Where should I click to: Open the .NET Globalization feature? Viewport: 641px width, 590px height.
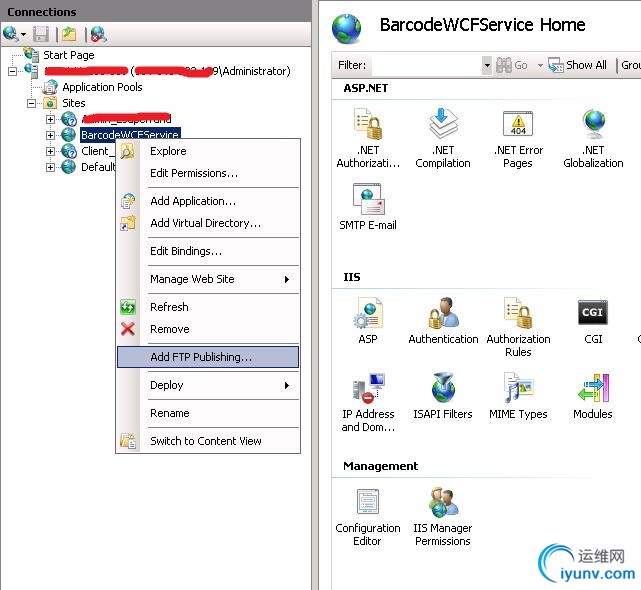click(593, 138)
